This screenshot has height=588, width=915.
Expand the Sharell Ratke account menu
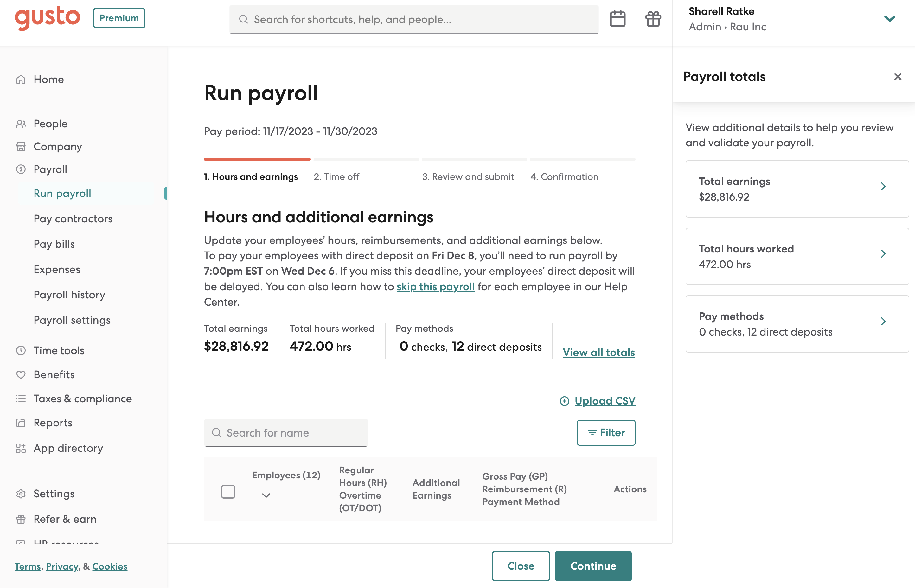click(x=889, y=19)
